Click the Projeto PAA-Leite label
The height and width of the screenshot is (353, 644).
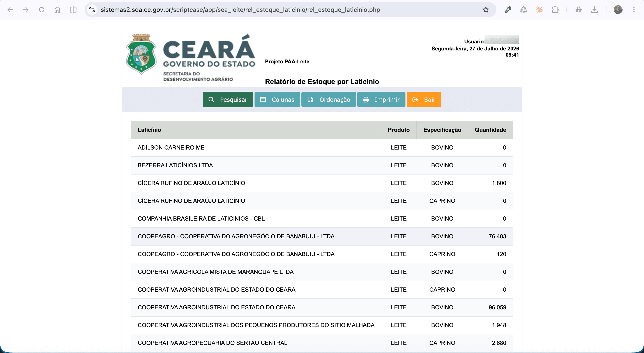tap(287, 62)
